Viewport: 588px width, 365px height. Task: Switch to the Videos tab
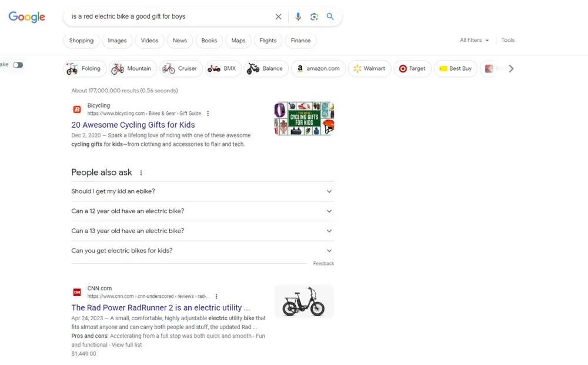coord(149,41)
